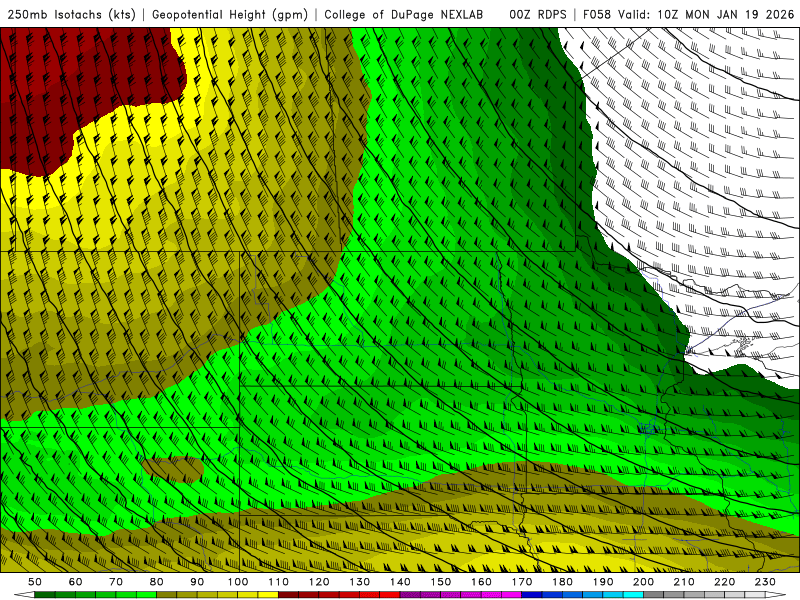Select the cyan swatch left of 200
800x600 pixels.
[x=633, y=595]
